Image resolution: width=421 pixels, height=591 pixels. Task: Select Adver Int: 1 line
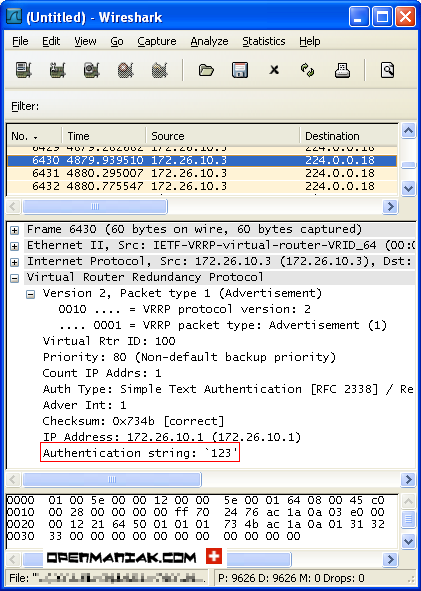click(84, 405)
